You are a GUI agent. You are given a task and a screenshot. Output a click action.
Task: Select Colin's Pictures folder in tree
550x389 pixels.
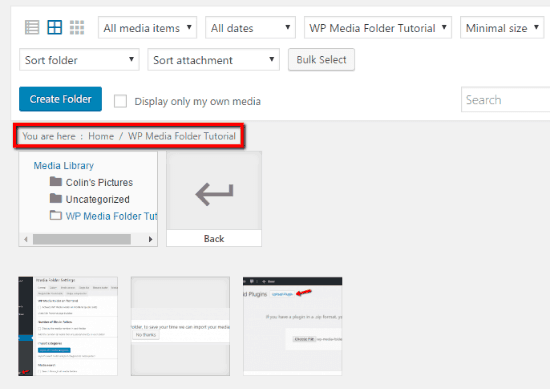[99, 182]
